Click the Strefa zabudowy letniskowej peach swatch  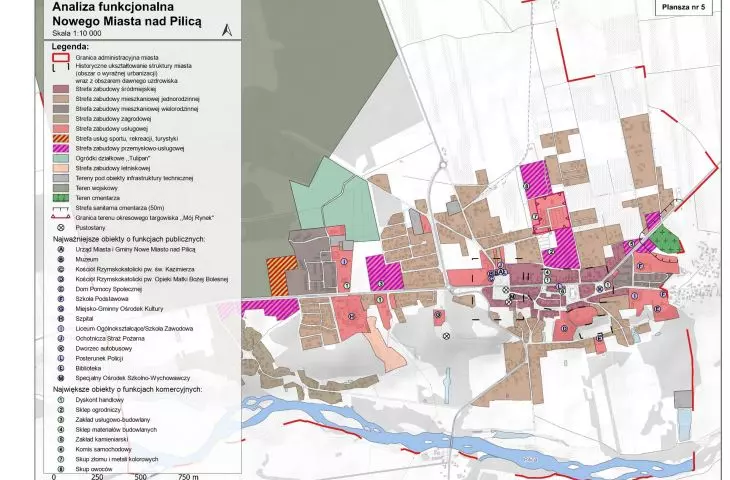click(61, 168)
